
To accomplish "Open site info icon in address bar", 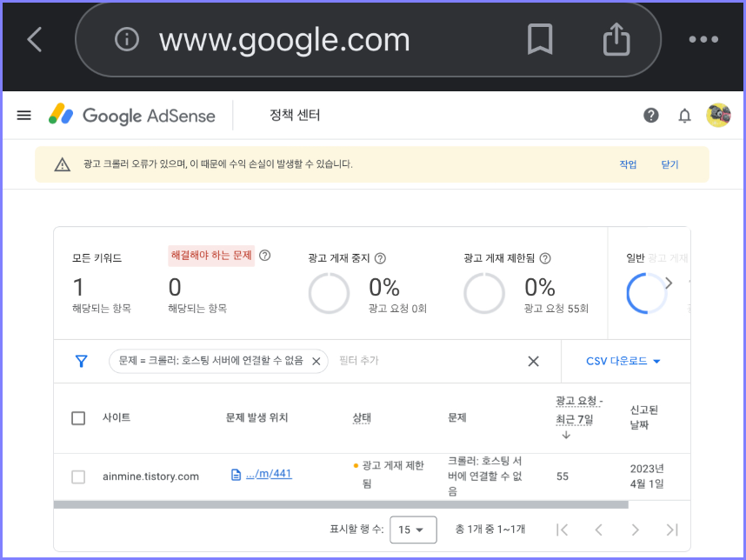I will (x=127, y=39).
